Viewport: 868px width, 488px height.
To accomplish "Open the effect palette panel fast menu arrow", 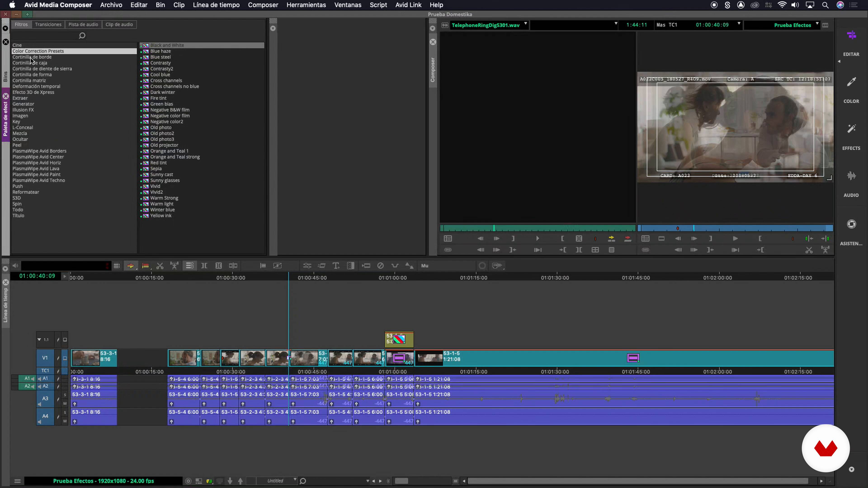I will (5, 28).
